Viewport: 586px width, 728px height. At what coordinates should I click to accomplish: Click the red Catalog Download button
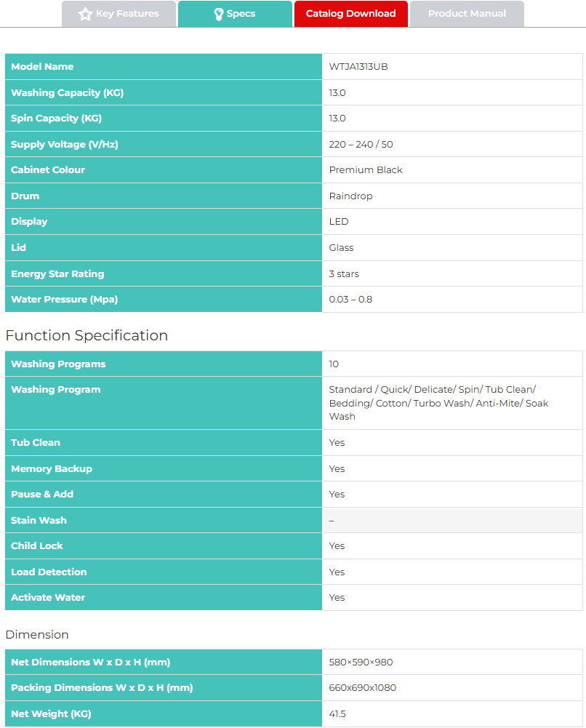(350, 14)
